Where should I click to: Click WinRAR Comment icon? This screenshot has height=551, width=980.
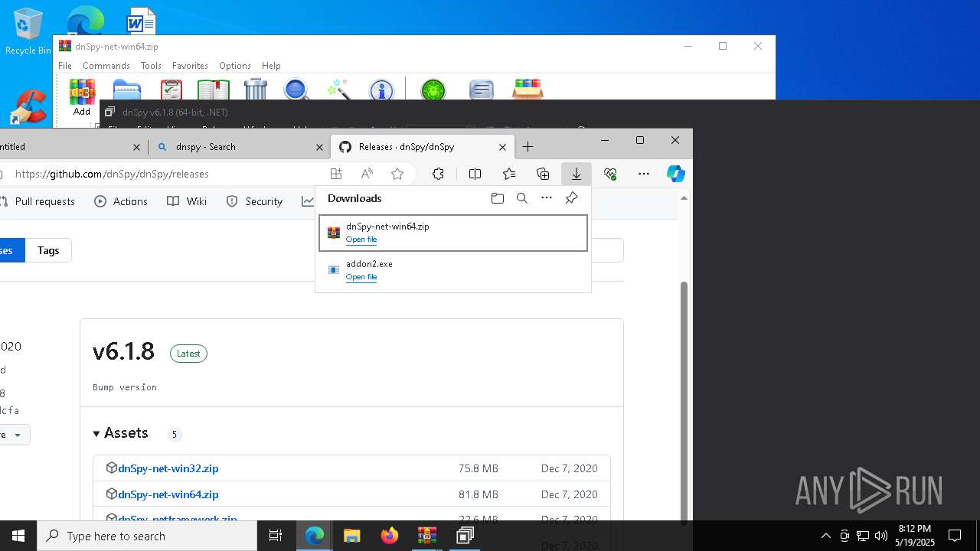click(x=481, y=90)
